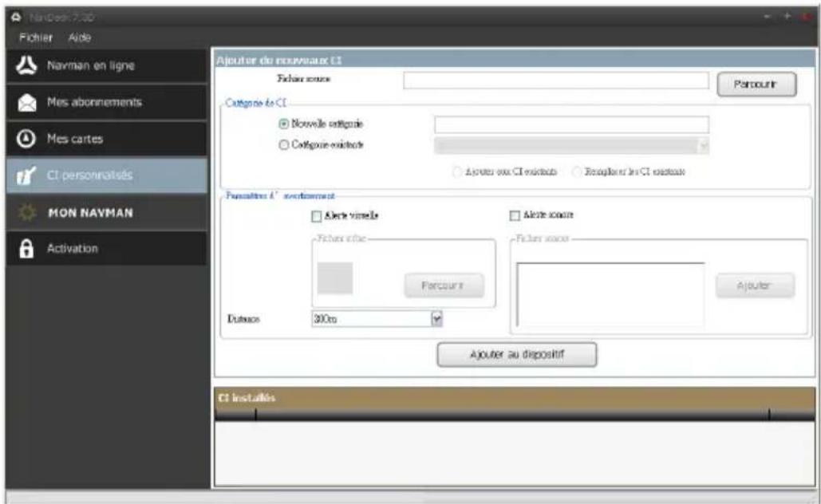Click the CI personnalisés icon
Viewport: 821px width, 504px height.
(26, 176)
